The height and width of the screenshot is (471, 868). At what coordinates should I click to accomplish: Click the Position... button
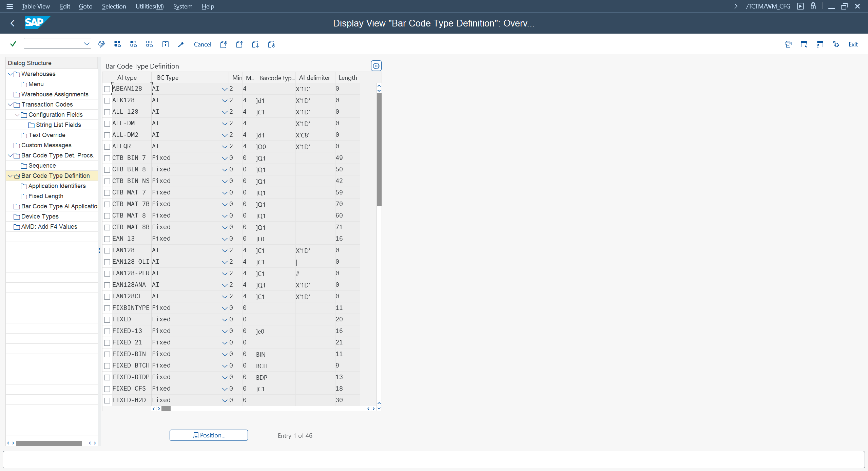209,435
